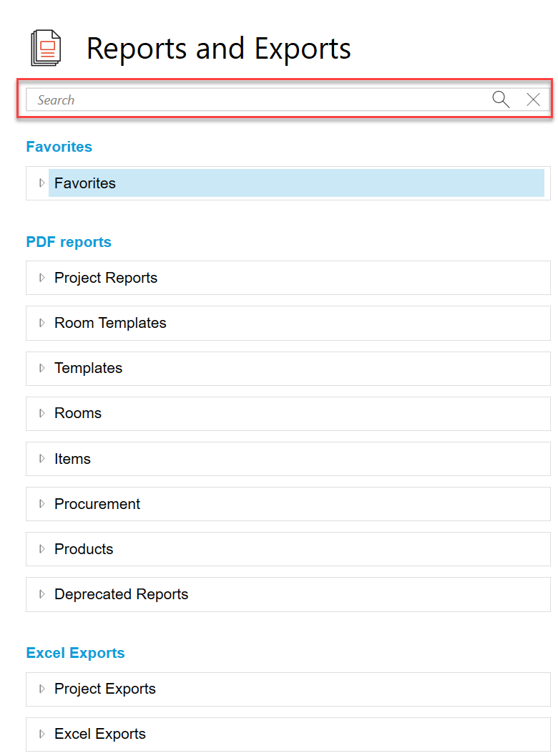Click the magnifying glass search icon
558x756 pixels.
[501, 100]
